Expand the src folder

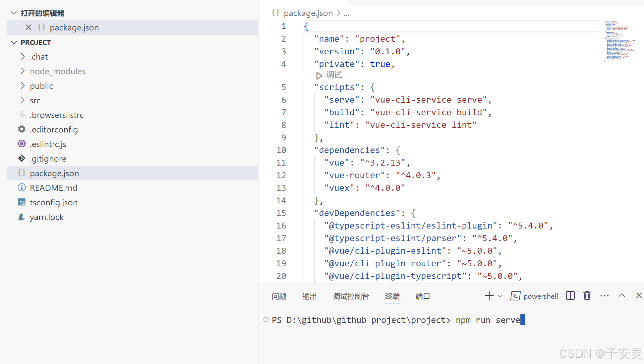35,100
